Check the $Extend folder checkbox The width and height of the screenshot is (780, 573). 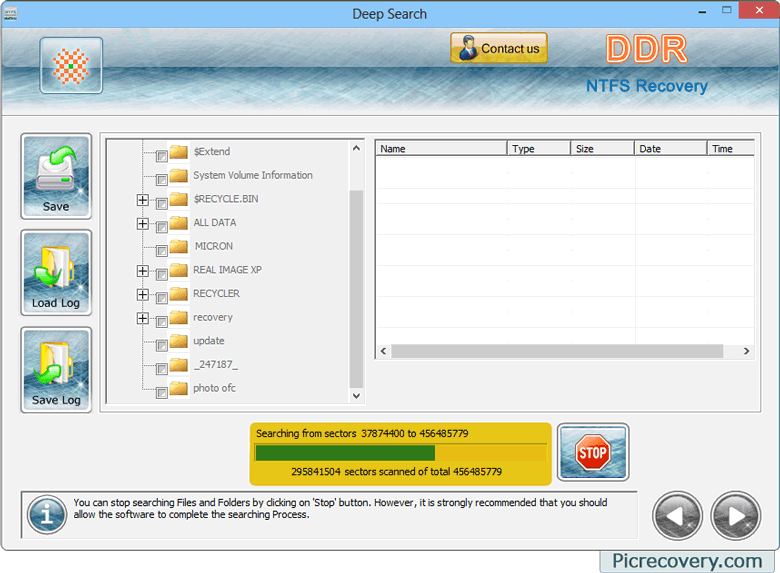[161, 156]
